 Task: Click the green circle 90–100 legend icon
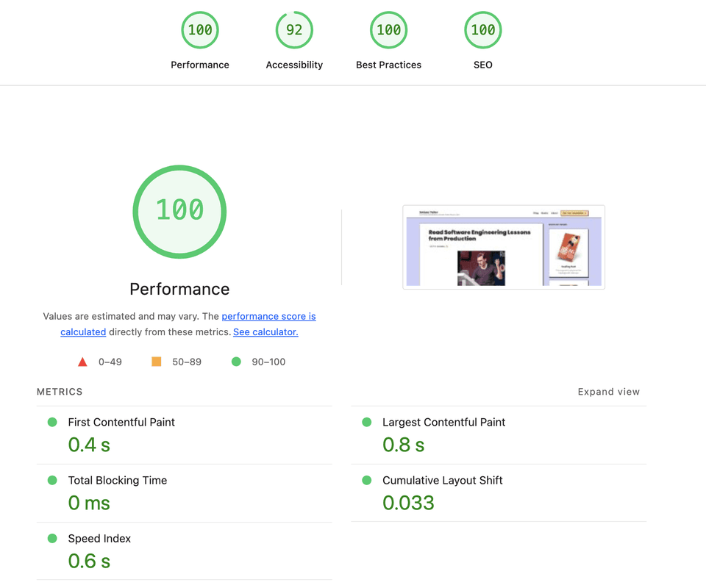tap(236, 362)
